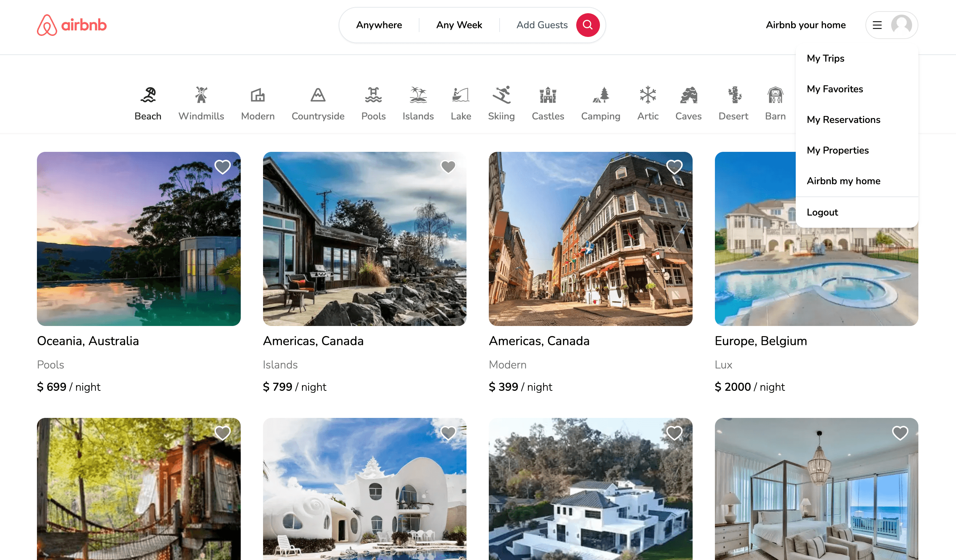Click the search red button
The width and height of the screenshot is (956, 560).
click(x=587, y=25)
